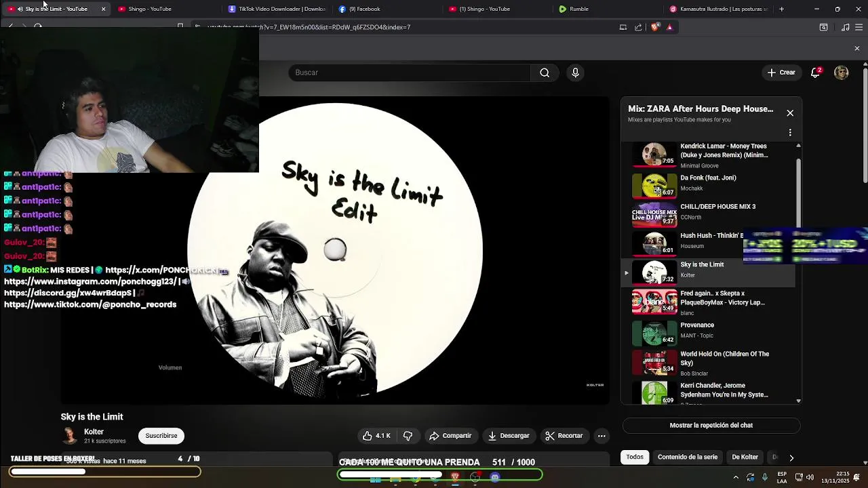Click the Descargar download button
This screenshot has width=868, height=488.
[x=508, y=436]
